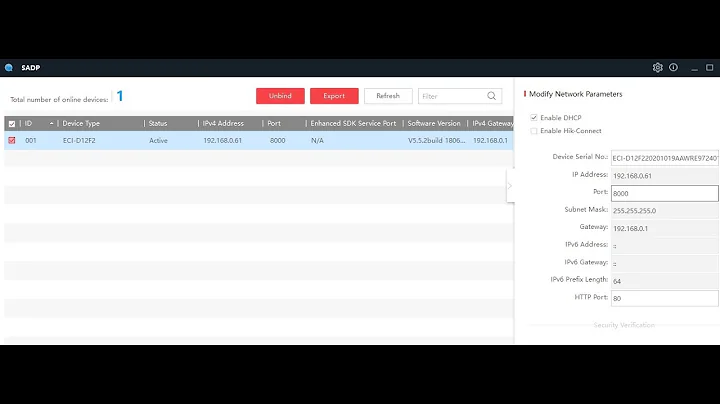
Task: Click the 8000 port cell in device row
Action: [277, 140]
